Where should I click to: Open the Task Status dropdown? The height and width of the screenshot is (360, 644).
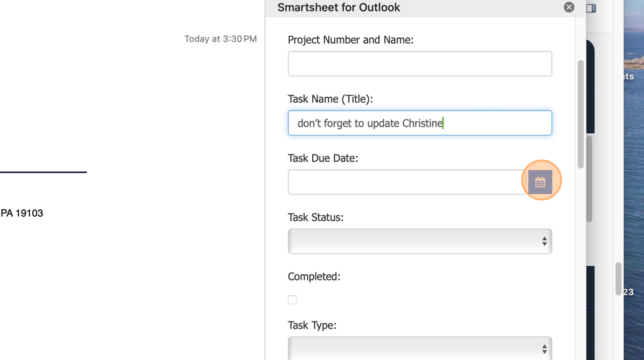(420, 241)
